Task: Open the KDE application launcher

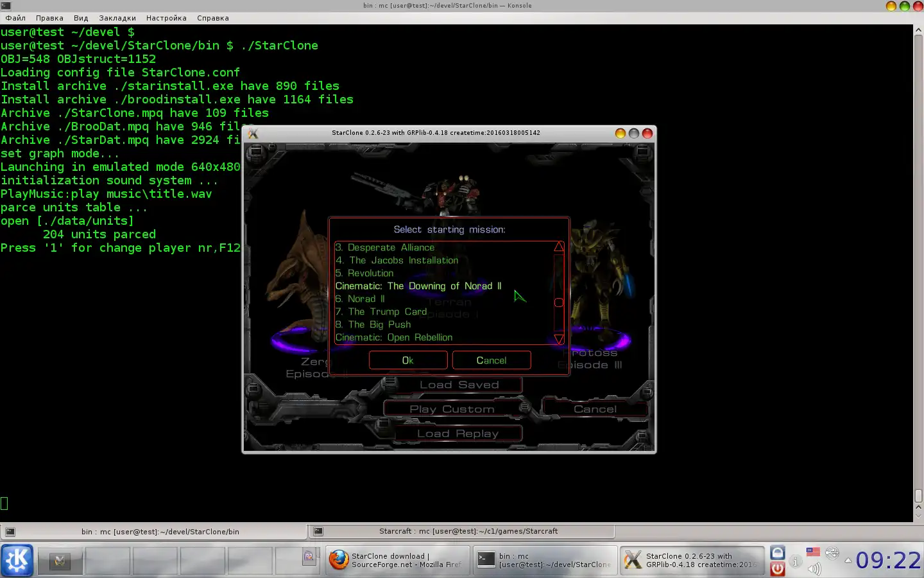Action: [17, 560]
